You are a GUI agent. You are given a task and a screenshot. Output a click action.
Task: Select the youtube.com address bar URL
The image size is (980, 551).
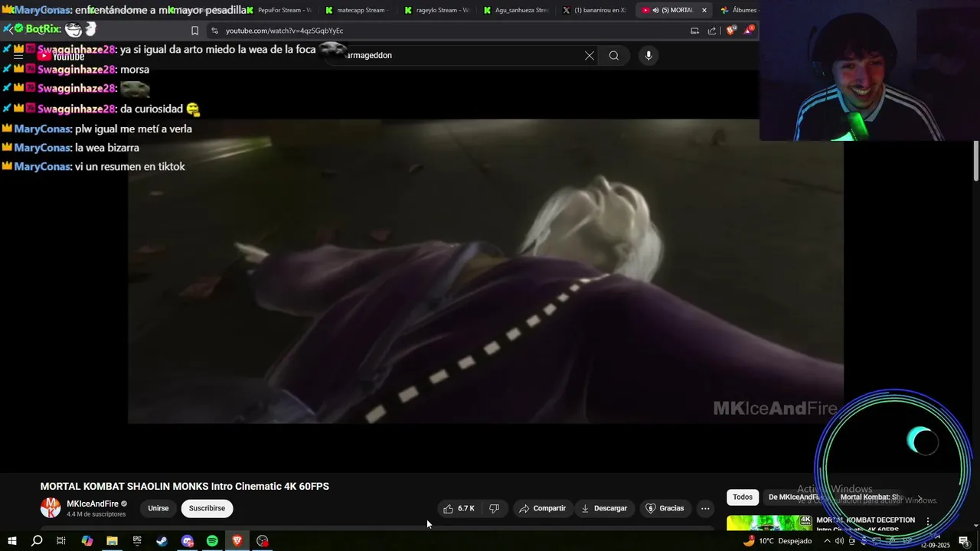pyautogui.click(x=284, y=31)
